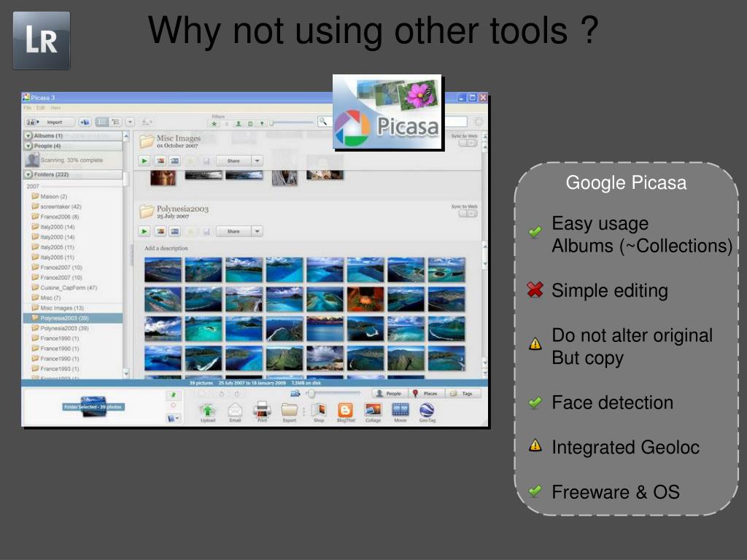
Task: Click the orange BlogThis! icon
Action: [345, 410]
